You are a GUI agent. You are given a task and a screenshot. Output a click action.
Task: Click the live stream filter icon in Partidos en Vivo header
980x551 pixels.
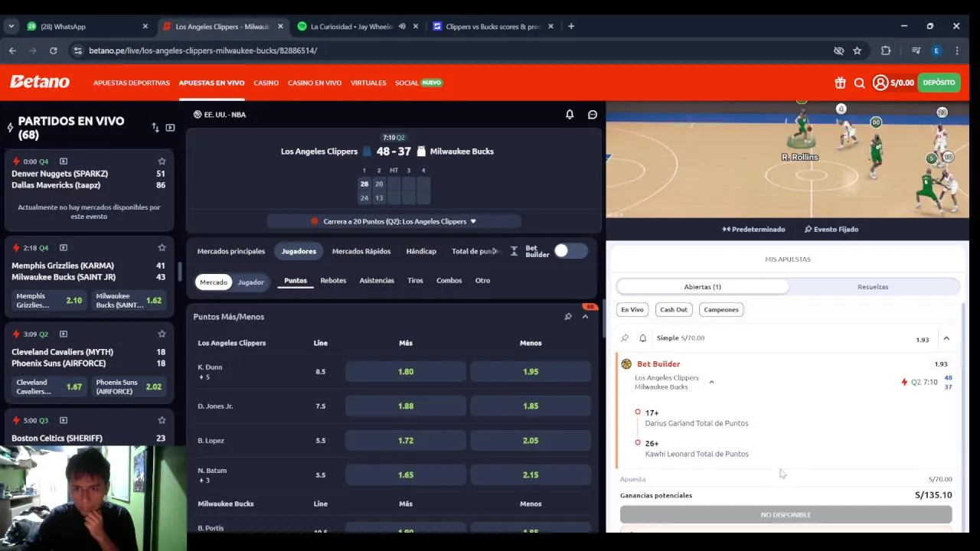tap(170, 128)
